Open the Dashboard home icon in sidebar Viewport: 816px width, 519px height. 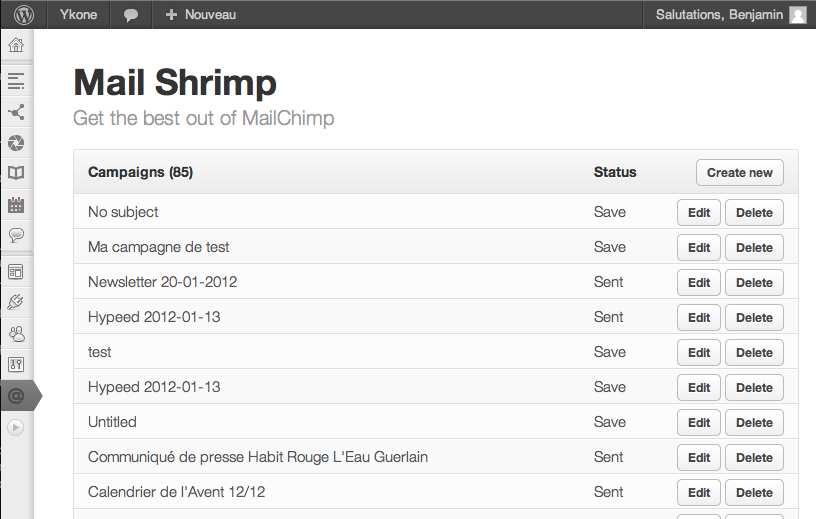(16, 45)
